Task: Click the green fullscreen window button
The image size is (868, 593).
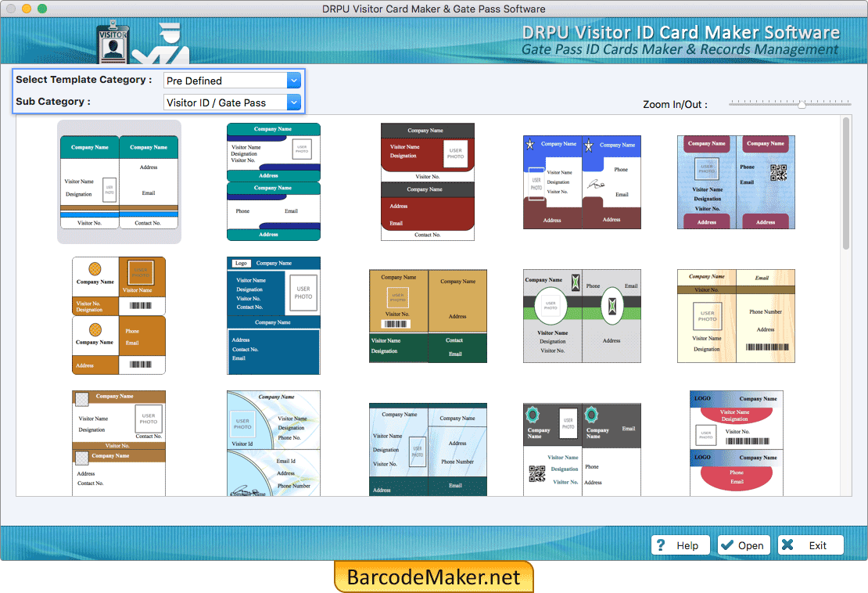Action: click(x=42, y=9)
